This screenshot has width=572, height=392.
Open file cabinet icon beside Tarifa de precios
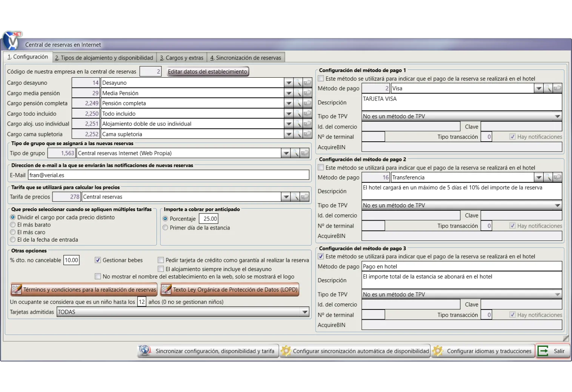(x=304, y=197)
